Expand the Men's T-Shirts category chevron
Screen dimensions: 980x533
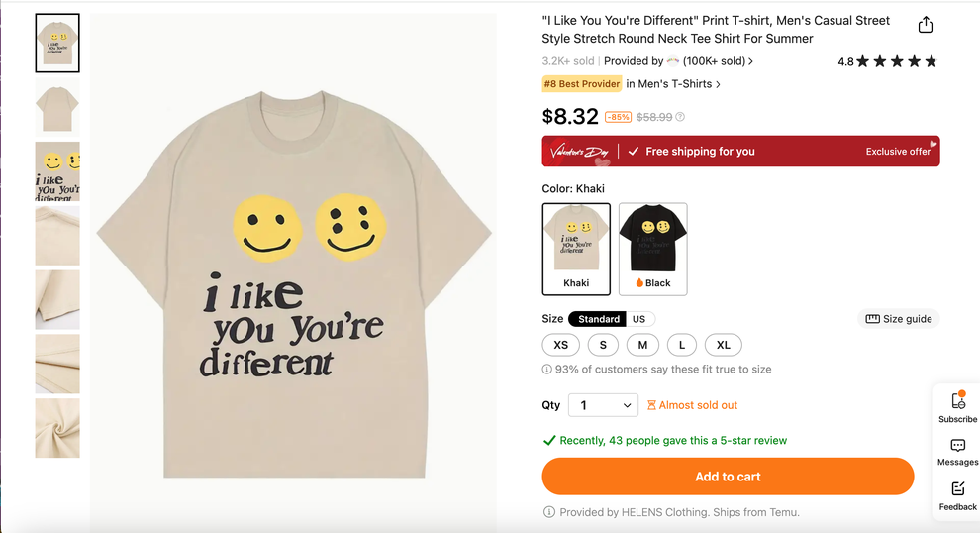718,84
